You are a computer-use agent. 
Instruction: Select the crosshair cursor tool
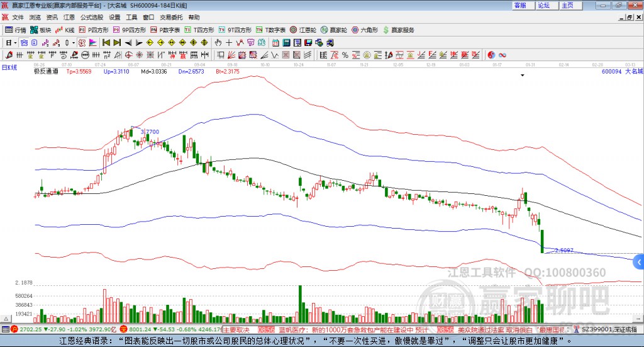[x=229, y=42]
